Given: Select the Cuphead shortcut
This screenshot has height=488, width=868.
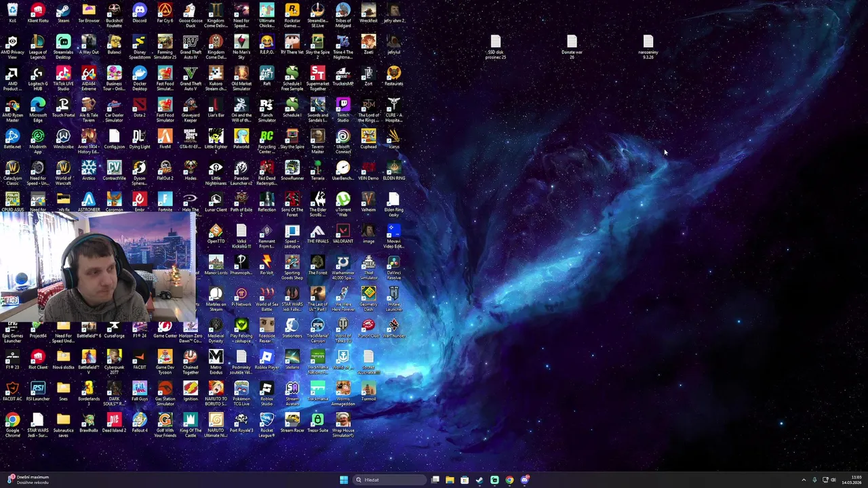Looking at the screenshot, I should point(368,139).
